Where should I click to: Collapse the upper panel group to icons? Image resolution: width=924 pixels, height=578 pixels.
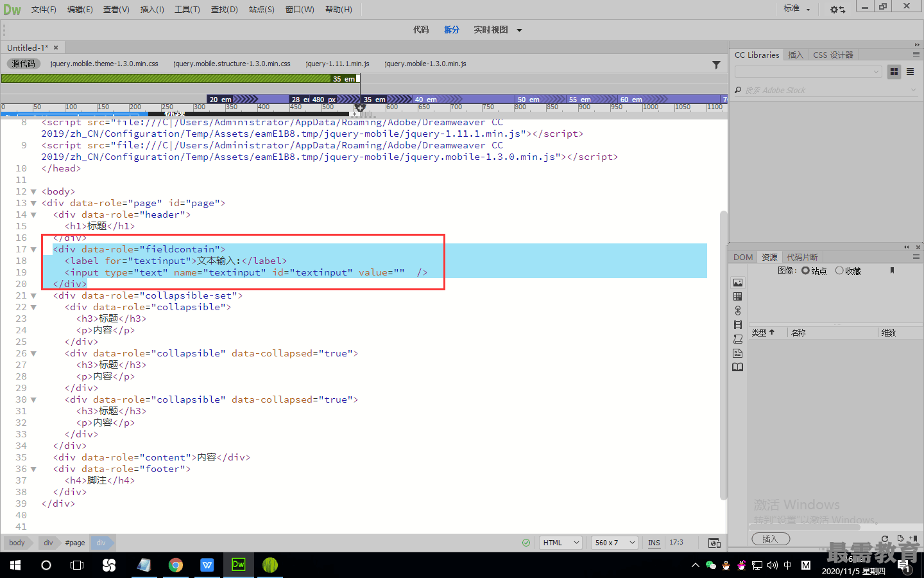pos(917,45)
